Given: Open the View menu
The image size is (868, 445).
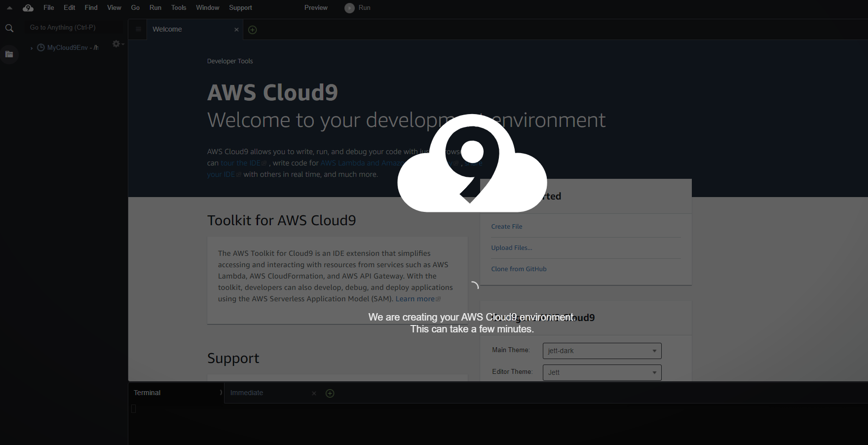Looking at the screenshot, I should pos(114,8).
